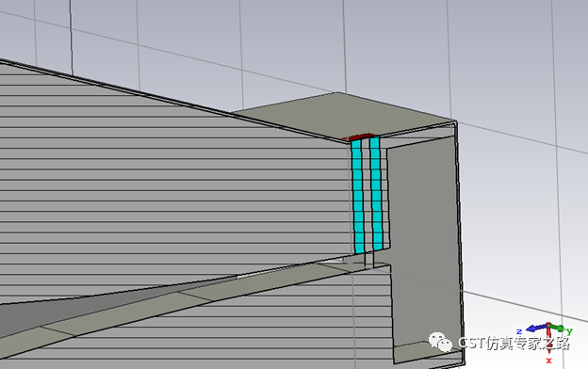Select the red x-axis arrow
588x369 pixels.
[x=549, y=339]
